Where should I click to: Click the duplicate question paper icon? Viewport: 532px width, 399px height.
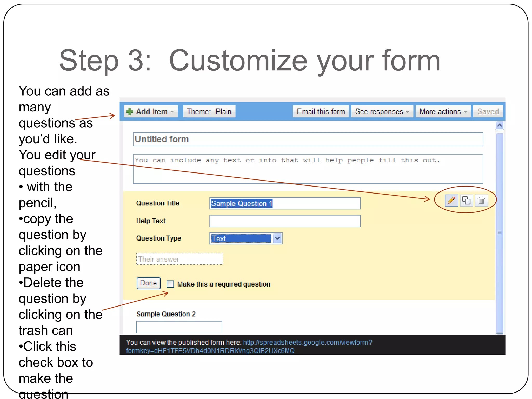tap(466, 201)
